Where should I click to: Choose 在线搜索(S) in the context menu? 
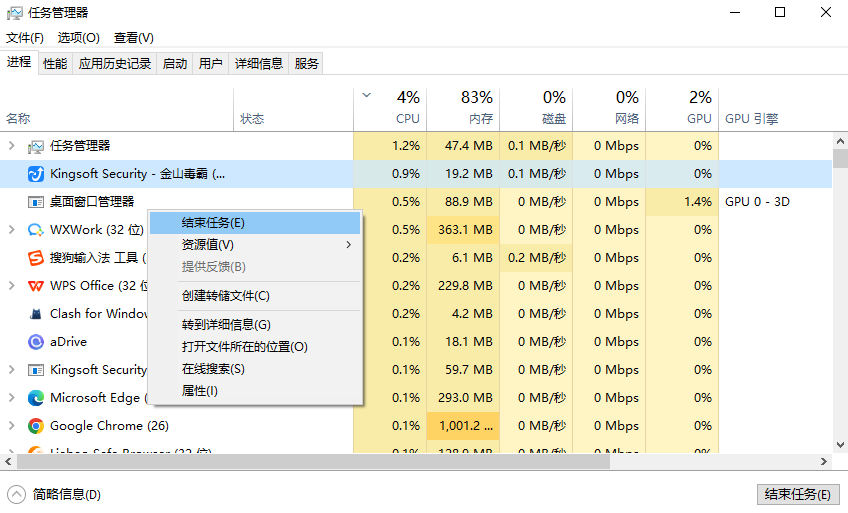coord(255,369)
